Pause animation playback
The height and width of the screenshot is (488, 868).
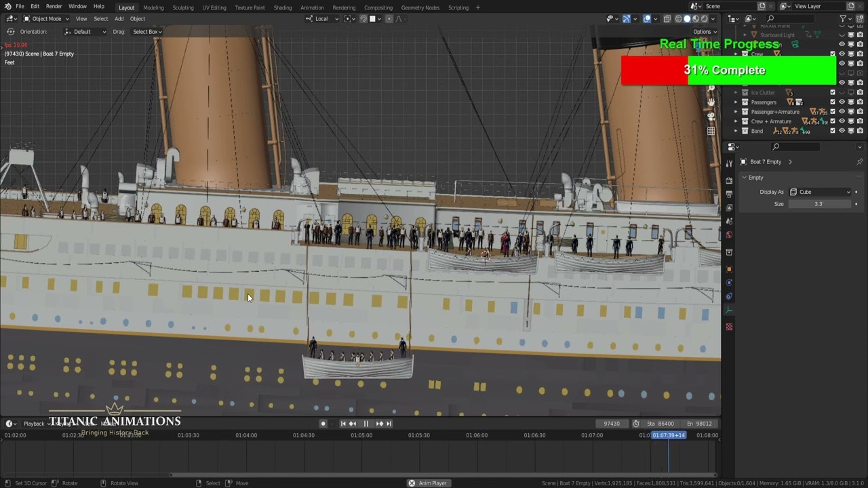(366, 424)
